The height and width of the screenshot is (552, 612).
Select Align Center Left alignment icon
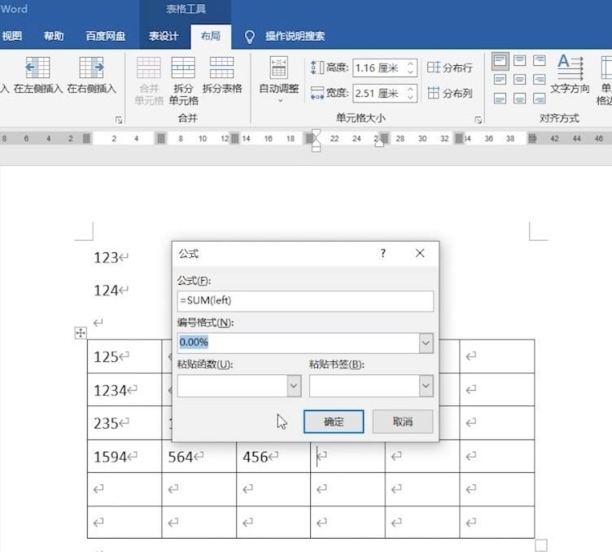[500, 80]
